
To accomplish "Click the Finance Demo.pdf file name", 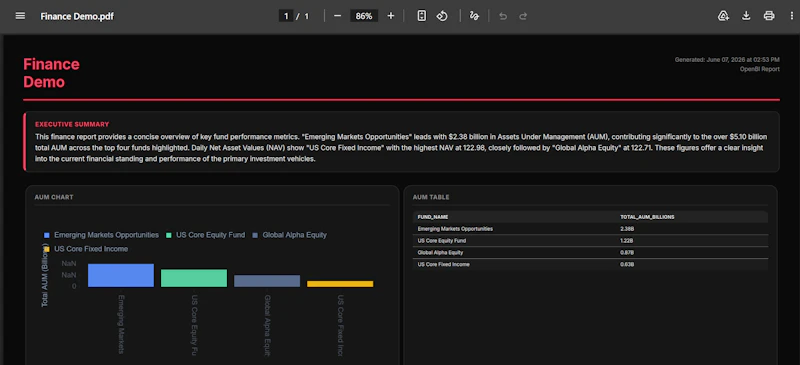I will tap(77, 16).
